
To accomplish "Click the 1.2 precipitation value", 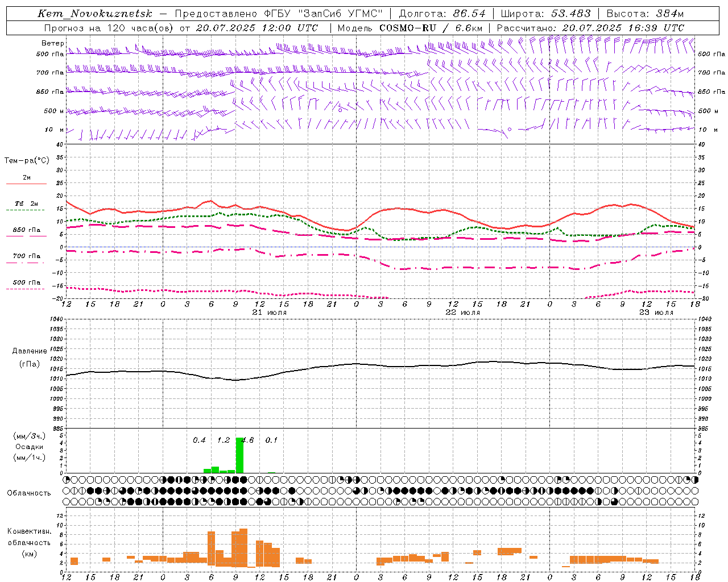I will (224, 440).
